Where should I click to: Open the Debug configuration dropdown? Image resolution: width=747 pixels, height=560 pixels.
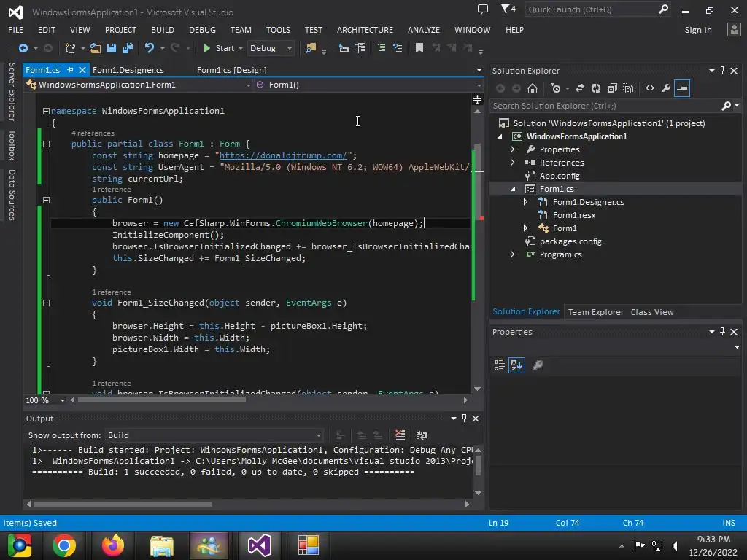(271, 48)
